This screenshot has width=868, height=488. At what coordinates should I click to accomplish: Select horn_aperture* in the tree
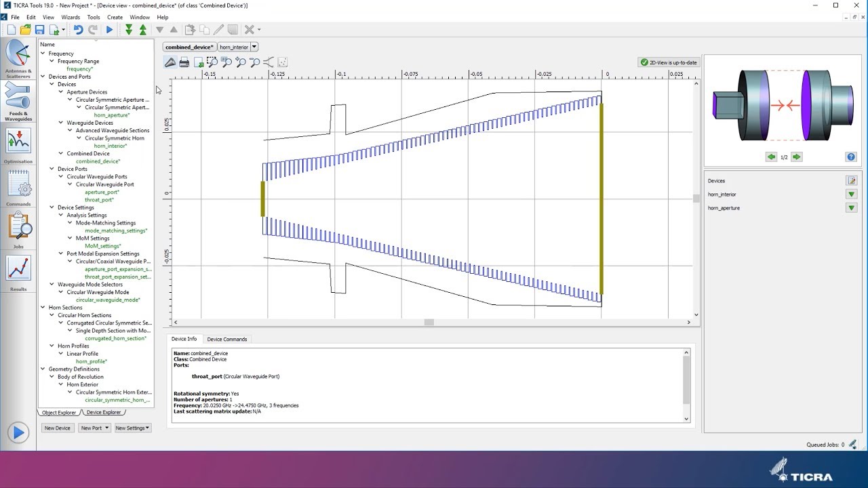112,115
